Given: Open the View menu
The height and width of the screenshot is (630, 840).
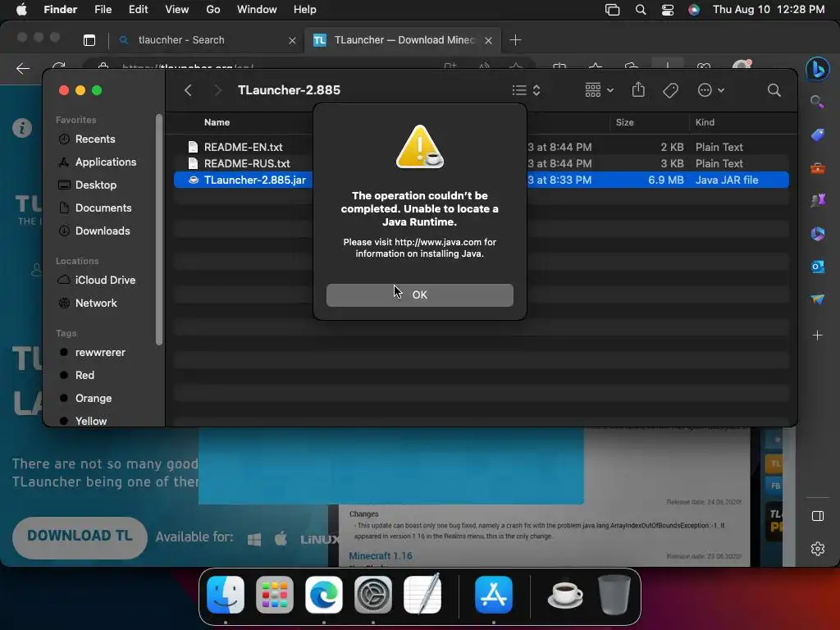Looking at the screenshot, I should click(x=177, y=10).
